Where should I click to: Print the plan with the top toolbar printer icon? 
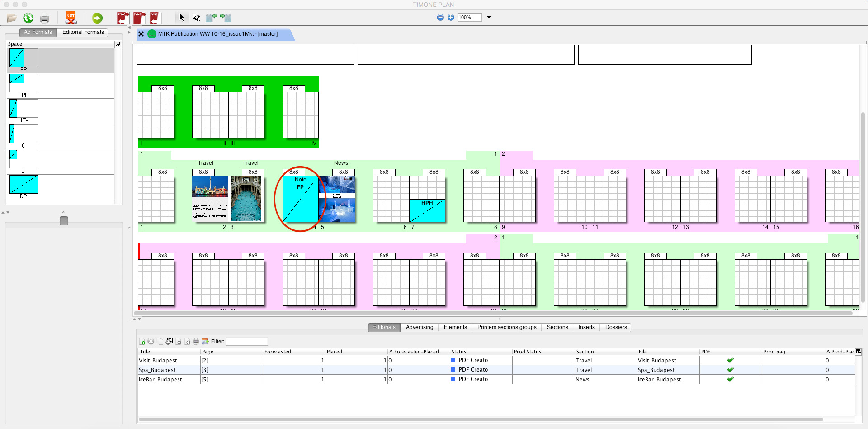pos(44,18)
